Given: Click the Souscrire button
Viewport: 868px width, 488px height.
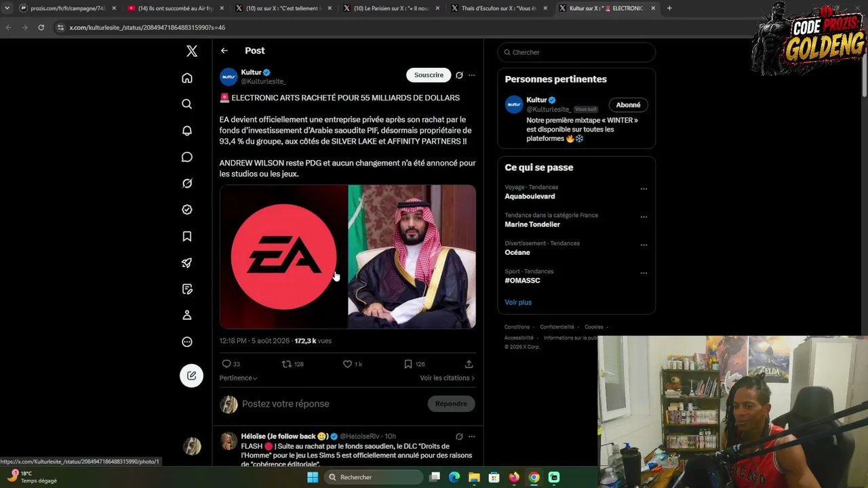Looking at the screenshot, I should pos(429,75).
